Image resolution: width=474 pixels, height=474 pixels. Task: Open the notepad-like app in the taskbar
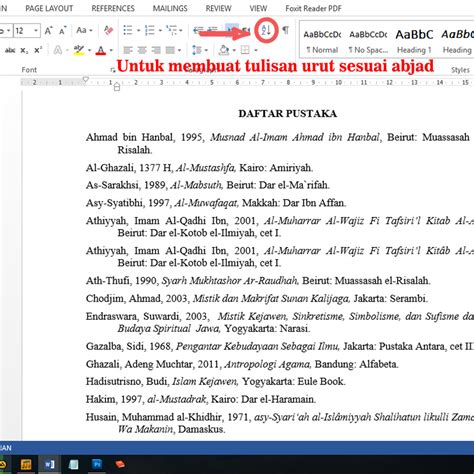pyautogui.click(x=73, y=464)
